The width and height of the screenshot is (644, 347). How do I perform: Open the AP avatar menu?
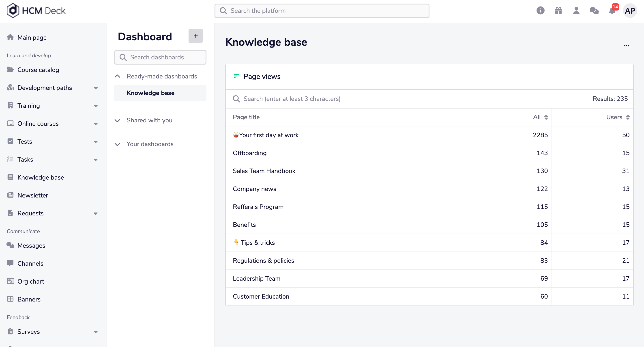630,11
